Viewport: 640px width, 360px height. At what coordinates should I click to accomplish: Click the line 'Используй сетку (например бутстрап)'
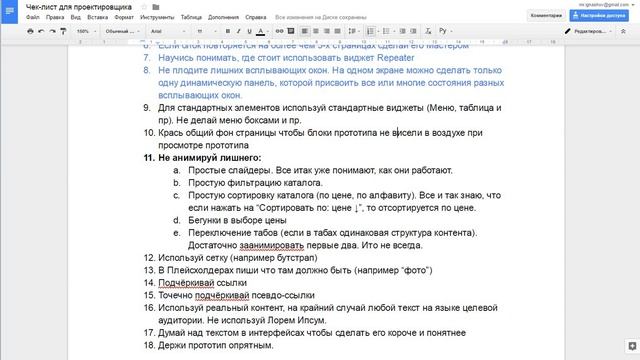point(238,258)
